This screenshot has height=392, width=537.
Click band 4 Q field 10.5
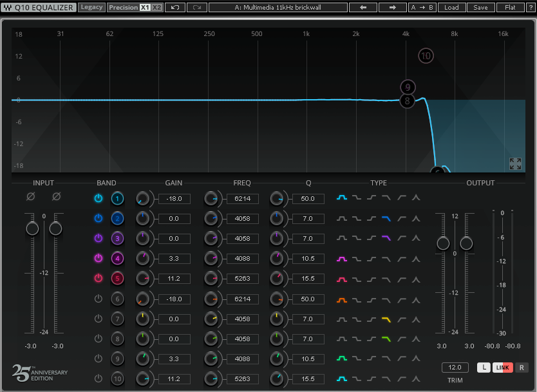(308, 259)
